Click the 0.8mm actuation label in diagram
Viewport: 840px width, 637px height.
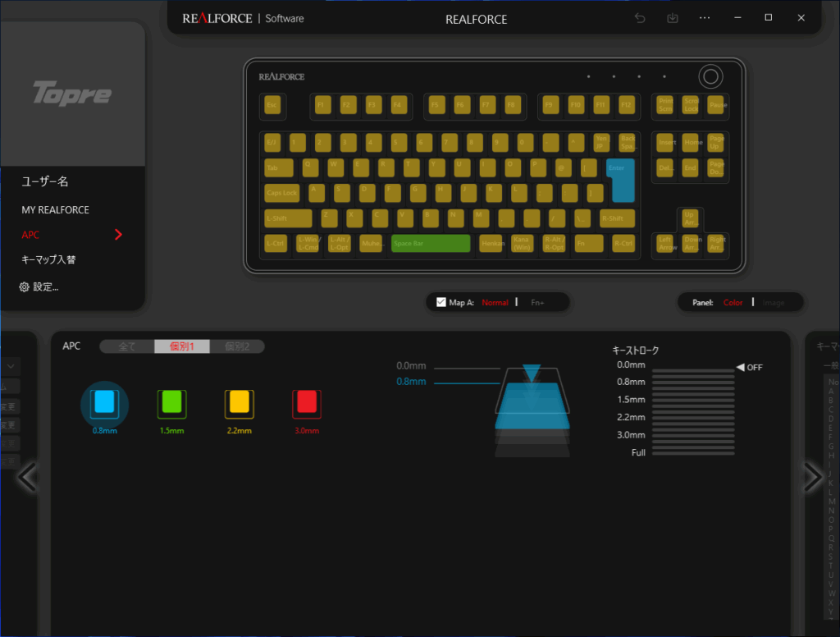411,381
